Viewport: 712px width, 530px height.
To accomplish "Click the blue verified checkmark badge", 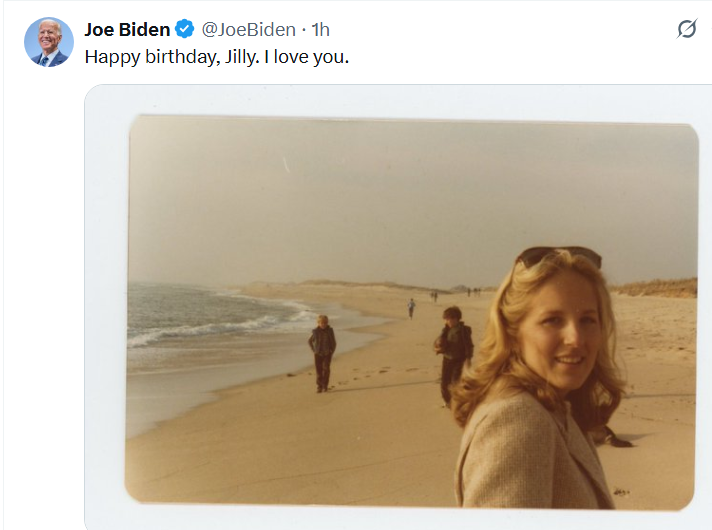I will coord(185,29).
